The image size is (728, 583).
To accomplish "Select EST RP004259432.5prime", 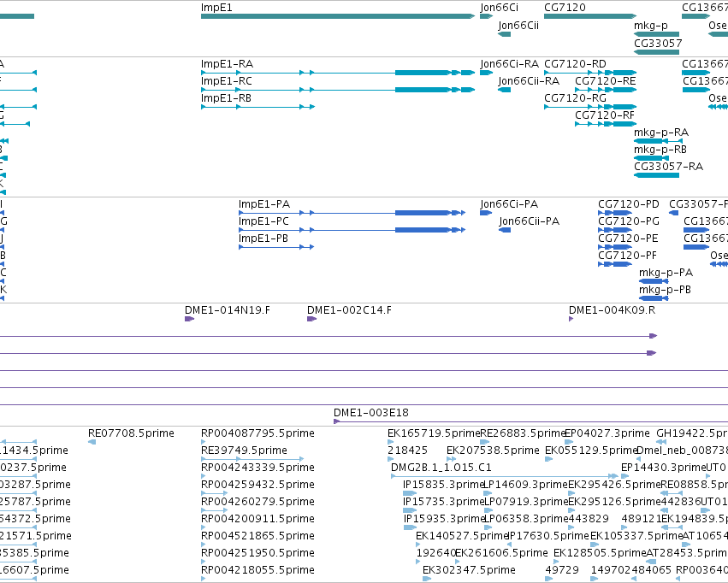I will coord(215,493).
